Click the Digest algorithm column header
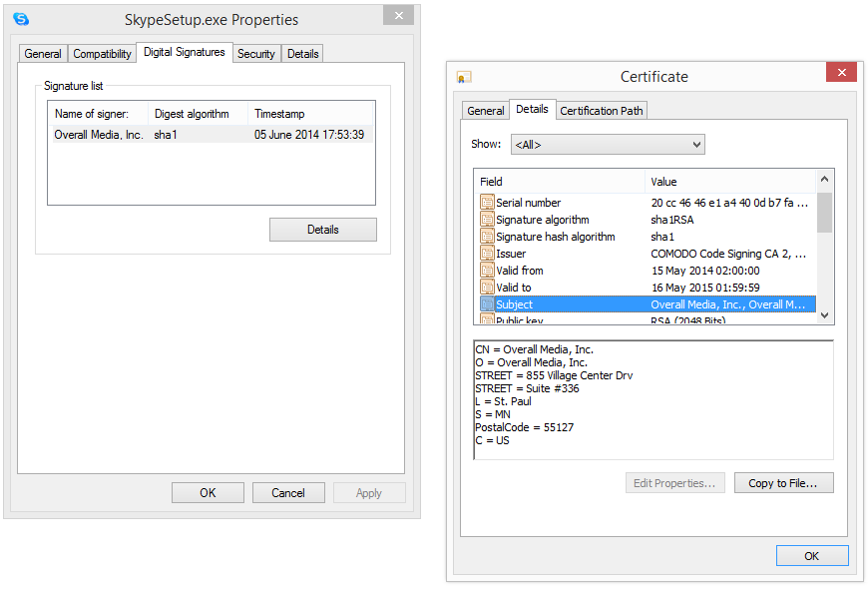868x589 pixels. (x=198, y=114)
